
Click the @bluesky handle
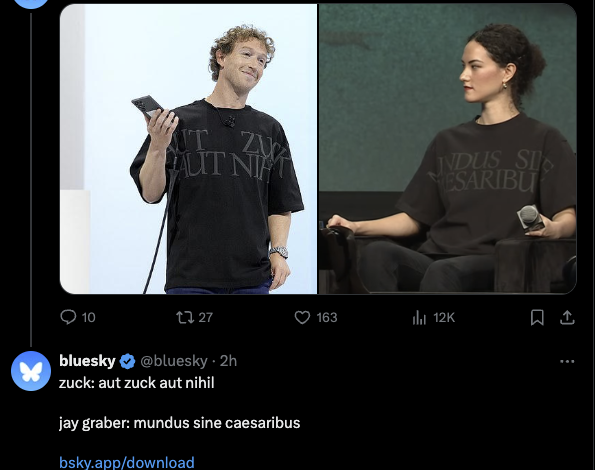coord(174,361)
